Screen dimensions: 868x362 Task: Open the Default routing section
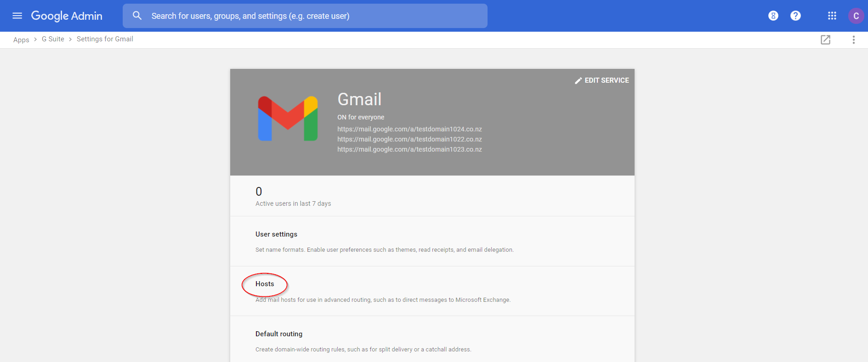[432, 340]
